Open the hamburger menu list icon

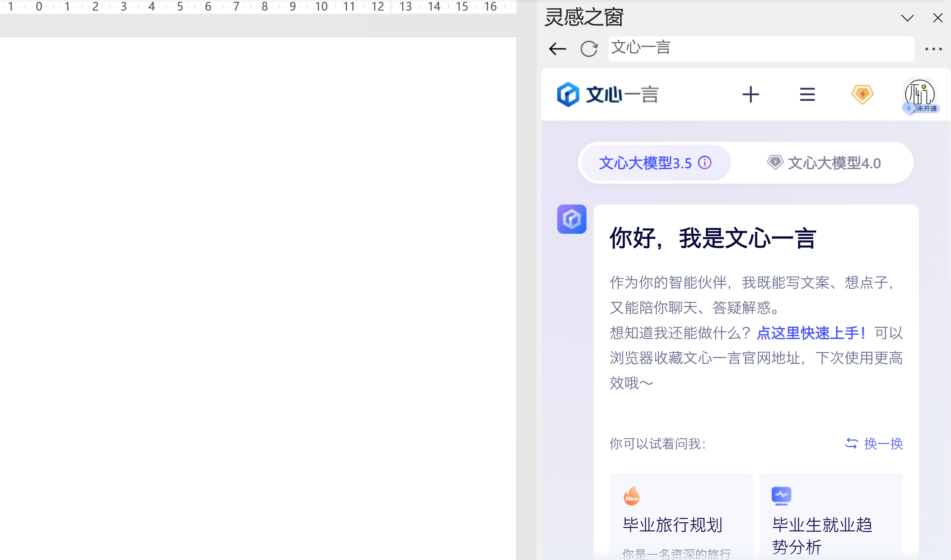point(807,94)
